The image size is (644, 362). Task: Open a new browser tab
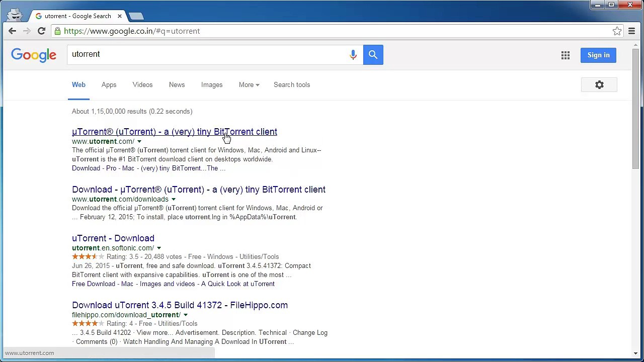[x=136, y=16]
